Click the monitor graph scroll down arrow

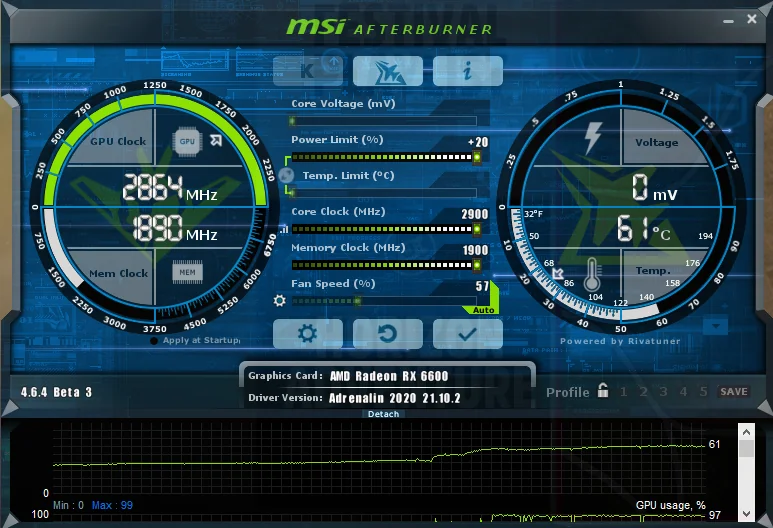(x=746, y=513)
